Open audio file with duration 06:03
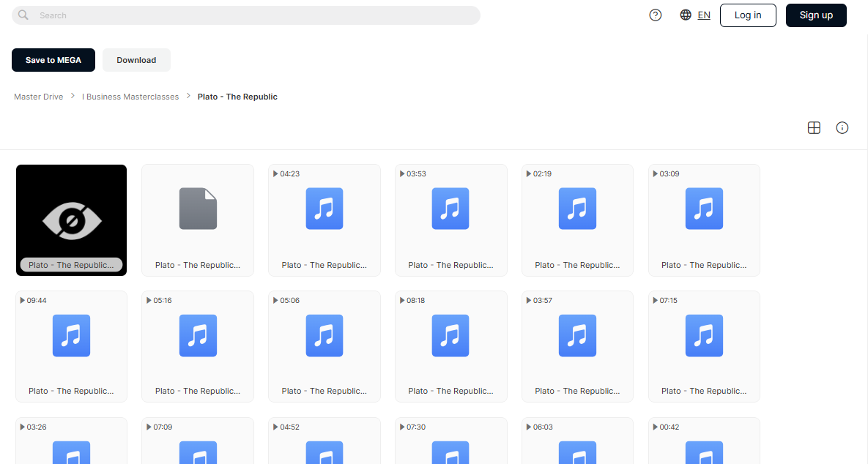Viewport: 868px width, 464px height. (x=577, y=441)
